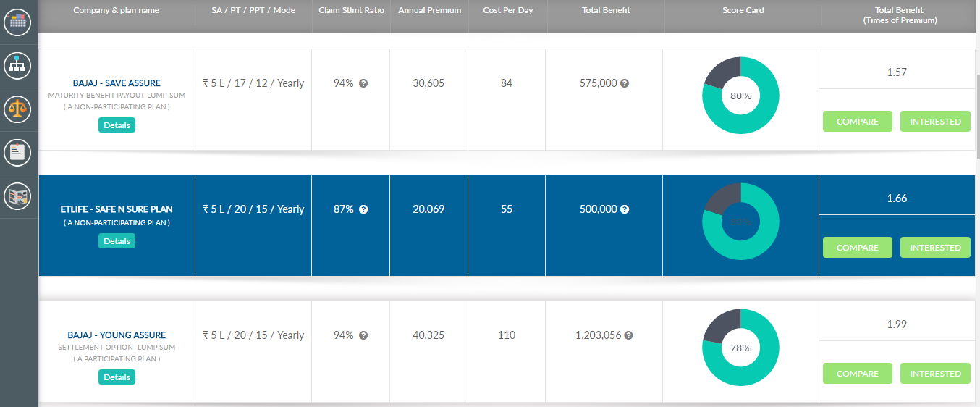Open the hierarchy chart sidebar icon
Viewport: 980px width, 407px height.
click(x=19, y=66)
